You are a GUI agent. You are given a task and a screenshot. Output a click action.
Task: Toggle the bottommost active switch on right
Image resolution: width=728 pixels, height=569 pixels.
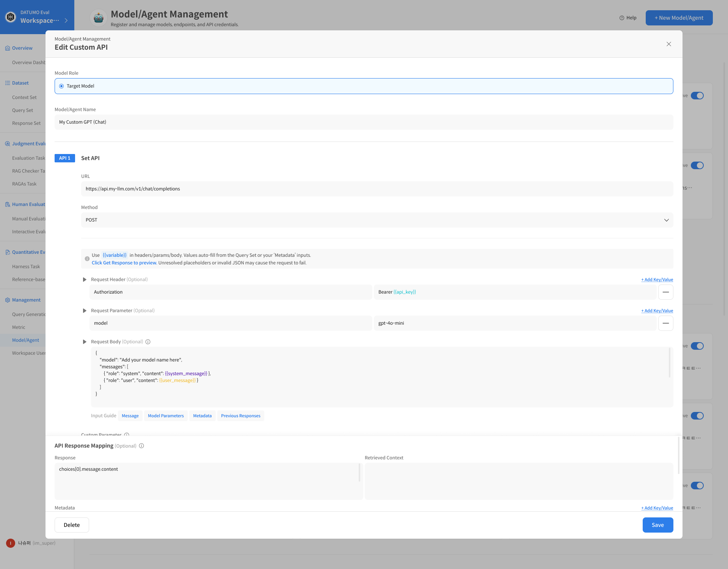[697, 486]
